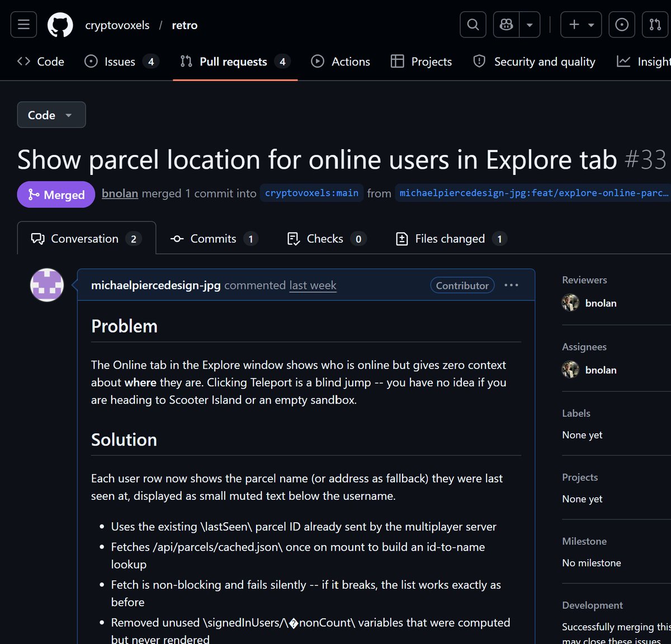Open Copilot chat icon
This screenshot has height=644, width=671.
506,25
